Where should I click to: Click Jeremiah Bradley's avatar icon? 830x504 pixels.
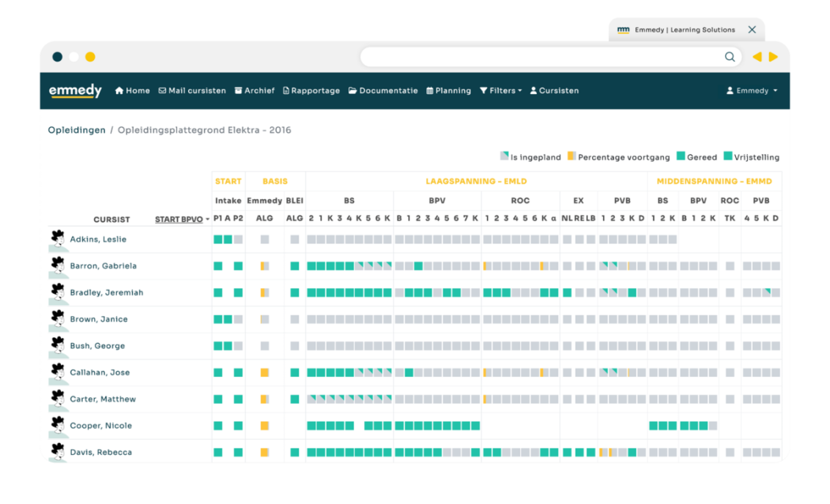pyautogui.click(x=57, y=292)
